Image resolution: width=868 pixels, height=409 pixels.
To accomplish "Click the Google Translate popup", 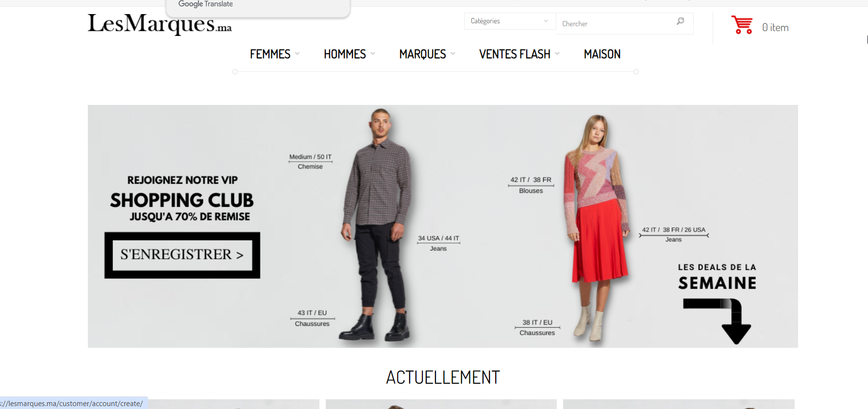I will (x=258, y=7).
